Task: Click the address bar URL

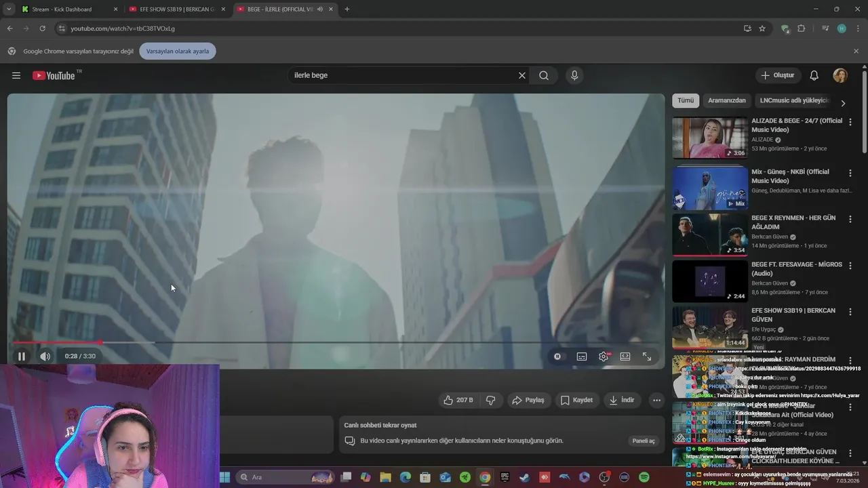Action: point(123,28)
